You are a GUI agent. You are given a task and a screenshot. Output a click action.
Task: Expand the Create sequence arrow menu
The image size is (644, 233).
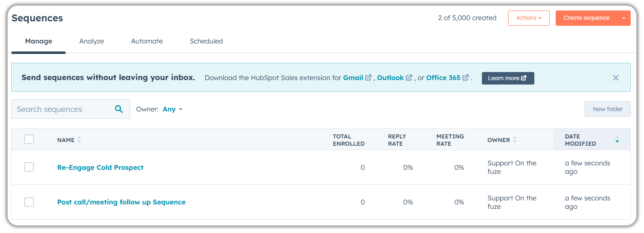coord(623,18)
